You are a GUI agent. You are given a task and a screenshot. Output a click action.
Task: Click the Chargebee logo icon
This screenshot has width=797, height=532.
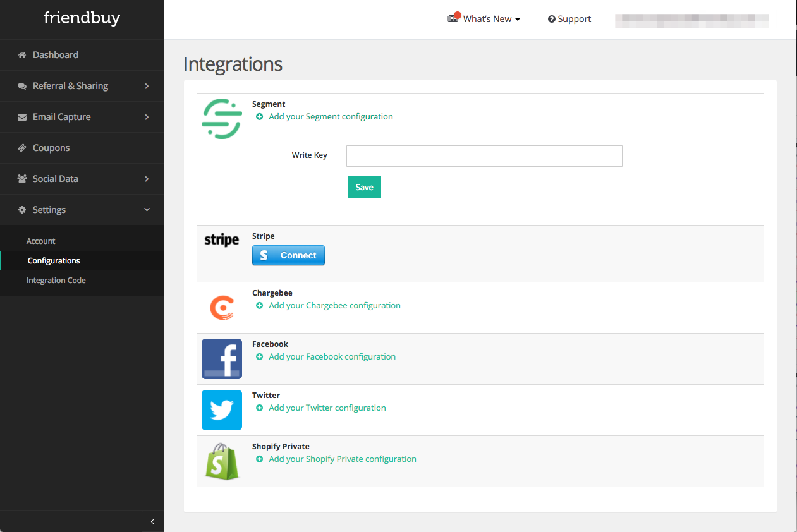(x=222, y=308)
